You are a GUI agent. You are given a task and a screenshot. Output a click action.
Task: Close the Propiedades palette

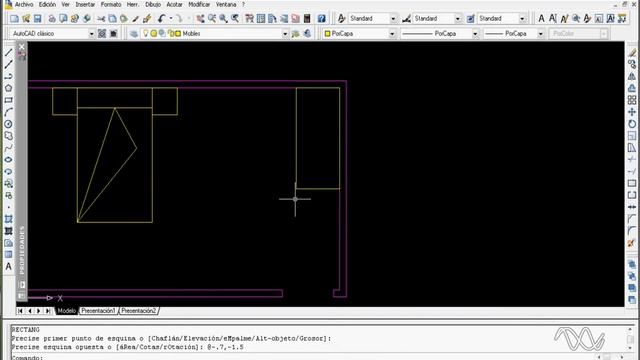22,47
